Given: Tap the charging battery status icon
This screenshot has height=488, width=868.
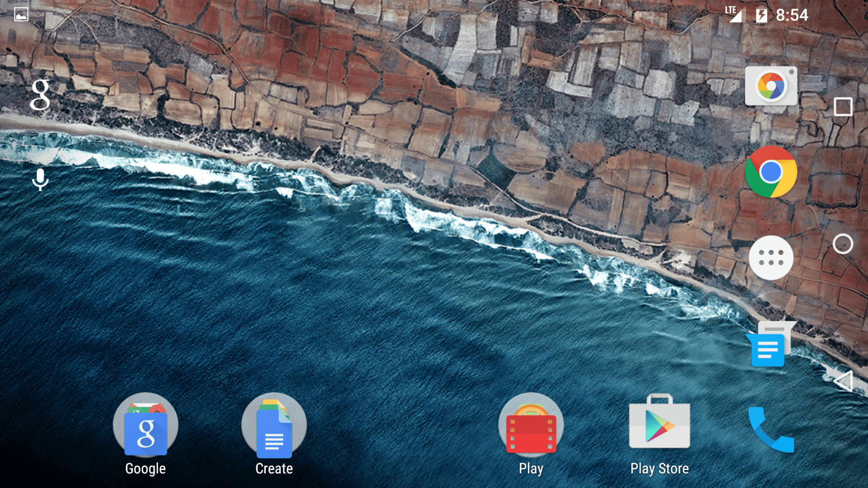Looking at the screenshot, I should click(x=762, y=15).
